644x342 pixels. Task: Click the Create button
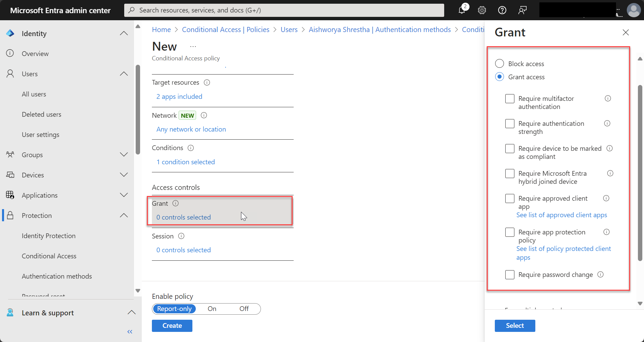click(172, 326)
